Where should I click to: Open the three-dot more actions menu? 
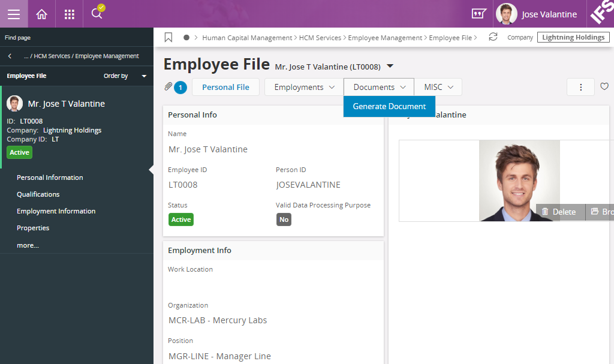coord(580,87)
